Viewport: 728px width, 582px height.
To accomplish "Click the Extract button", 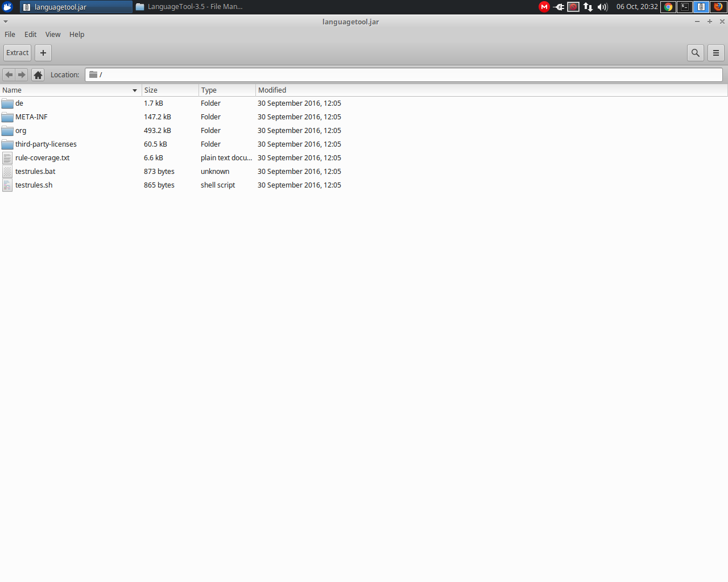I will tap(17, 53).
